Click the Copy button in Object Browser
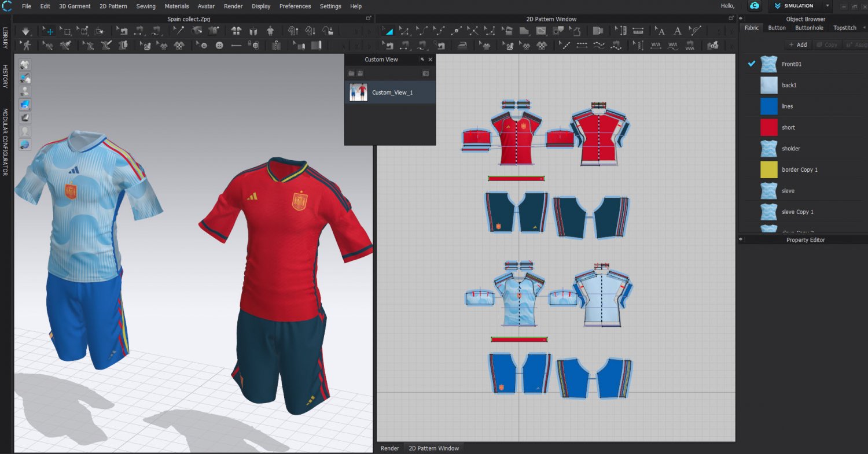Image resolution: width=868 pixels, height=454 pixels. 826,45
